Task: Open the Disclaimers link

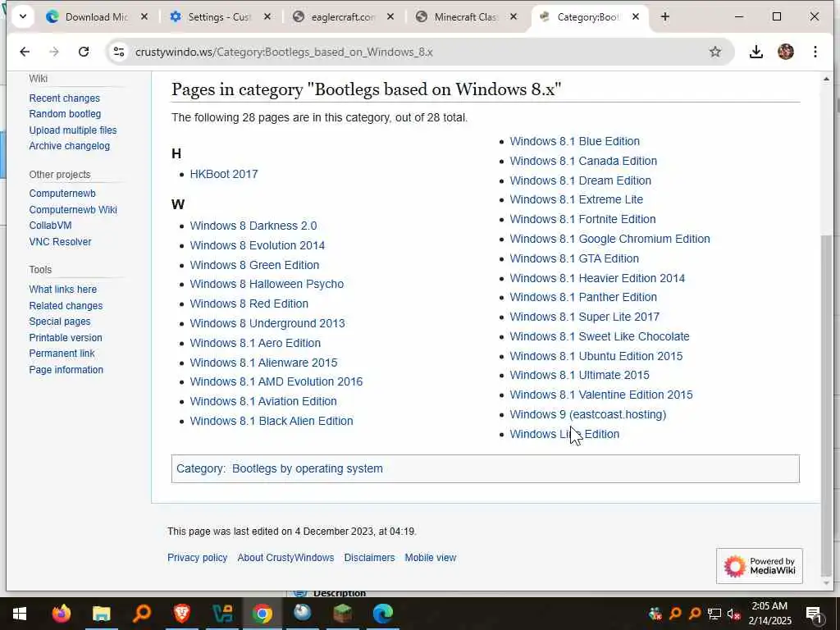Action: pyautogui.click(x=369, y=558)
